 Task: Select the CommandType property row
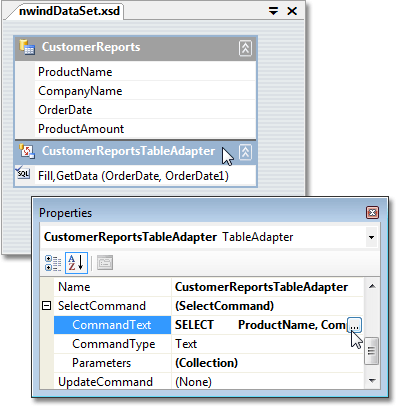click(x=208, y=344)
